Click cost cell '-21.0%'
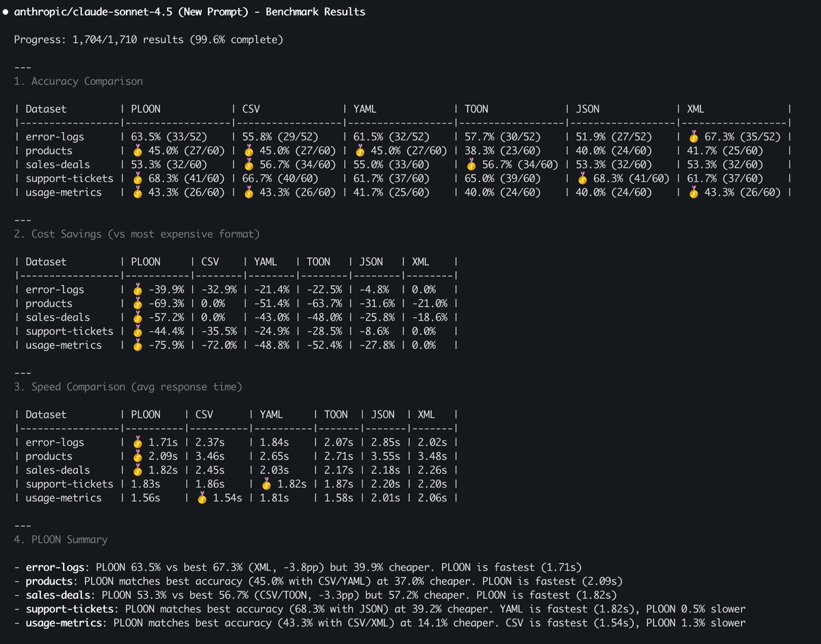Screen dimensions: 821x644 [x=430, y=304]
